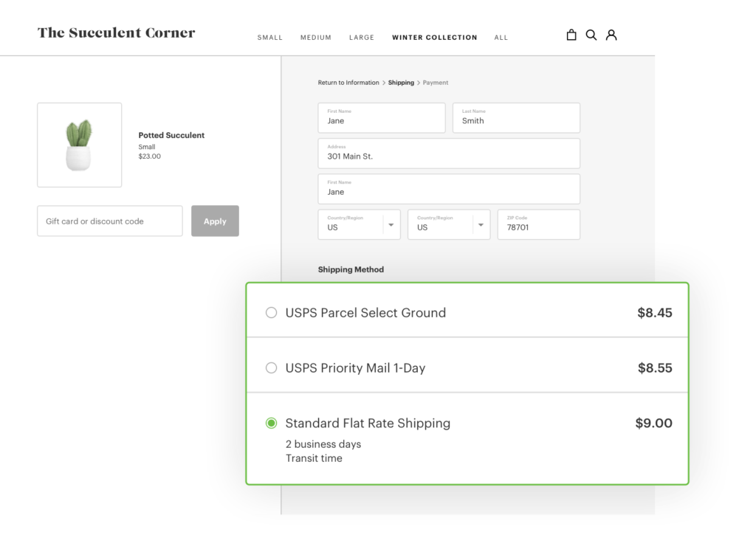Click the potted succulent product thumbnail

click(80, 145)
